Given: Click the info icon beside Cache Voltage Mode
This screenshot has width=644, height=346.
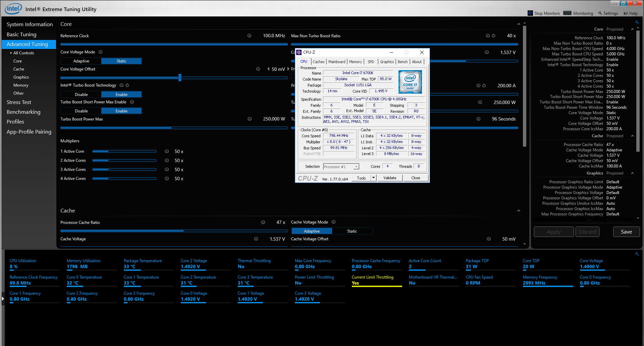Looking at the screenshot, I should point(333,222).
